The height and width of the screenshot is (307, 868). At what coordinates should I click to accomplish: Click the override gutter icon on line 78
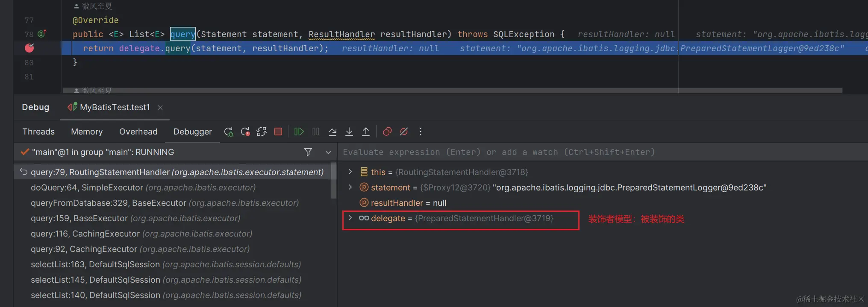click(42, 33)
